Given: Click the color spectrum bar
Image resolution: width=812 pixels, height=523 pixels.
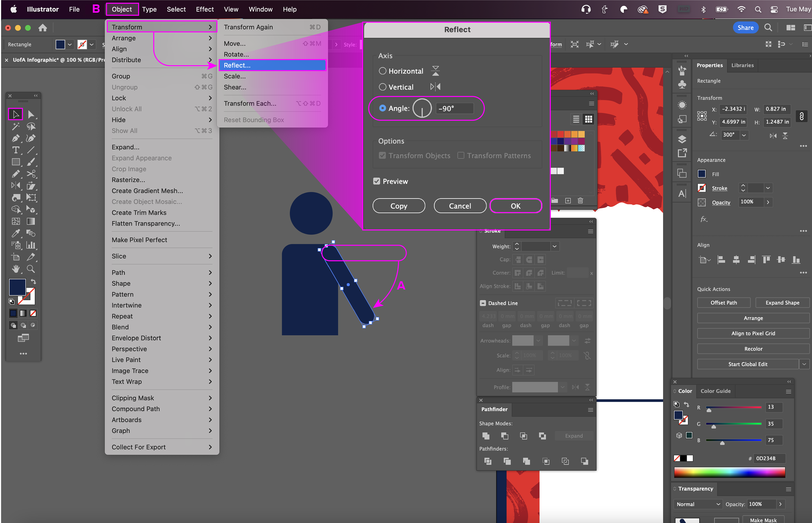Looking at the screenshot, I should (x=729, y=472).
